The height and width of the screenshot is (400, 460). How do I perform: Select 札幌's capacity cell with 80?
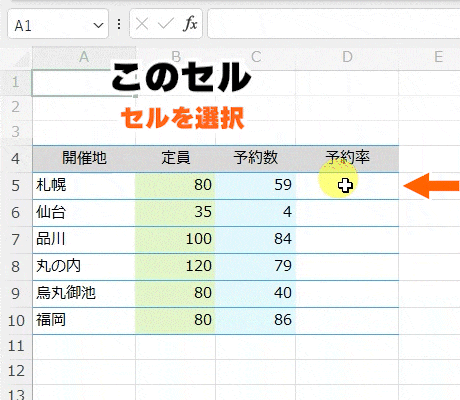[175, 186]
